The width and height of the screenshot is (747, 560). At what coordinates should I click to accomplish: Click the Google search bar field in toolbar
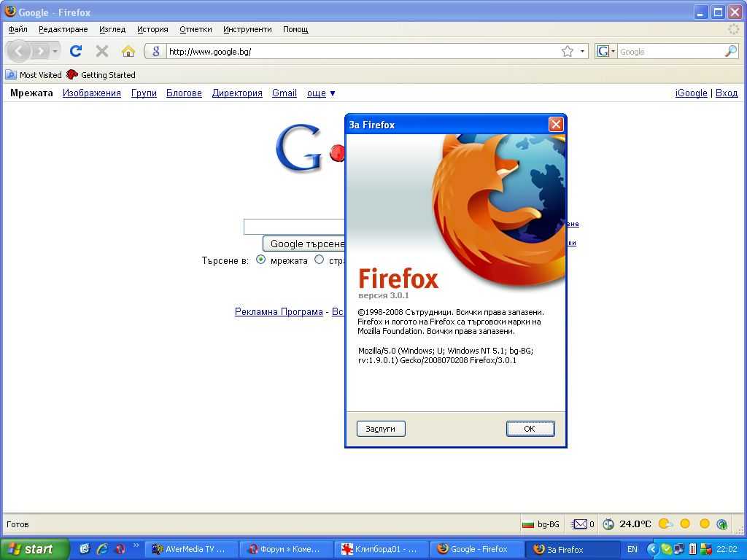670,52
